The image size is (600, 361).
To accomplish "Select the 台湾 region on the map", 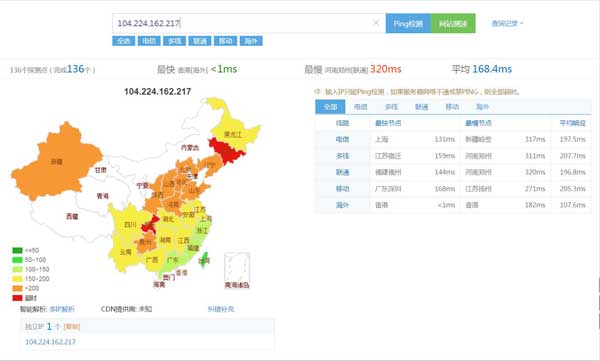I will [x=204, y=260].
